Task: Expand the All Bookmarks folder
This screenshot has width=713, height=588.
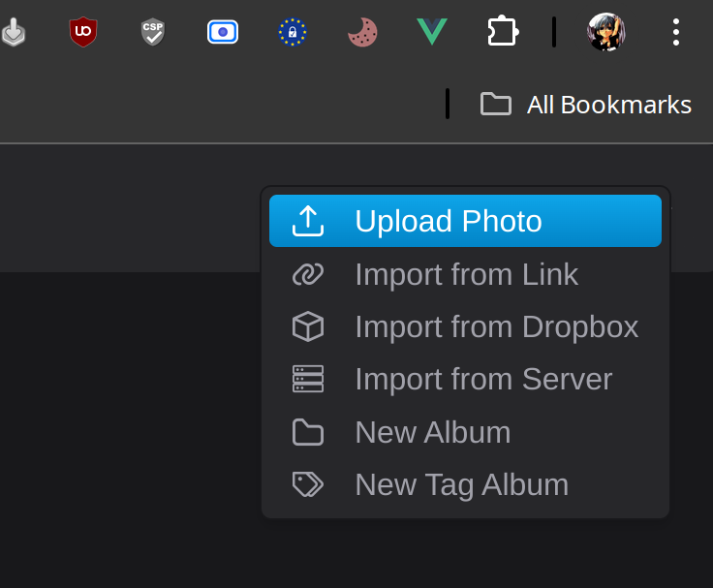Action: coord(586,105)
